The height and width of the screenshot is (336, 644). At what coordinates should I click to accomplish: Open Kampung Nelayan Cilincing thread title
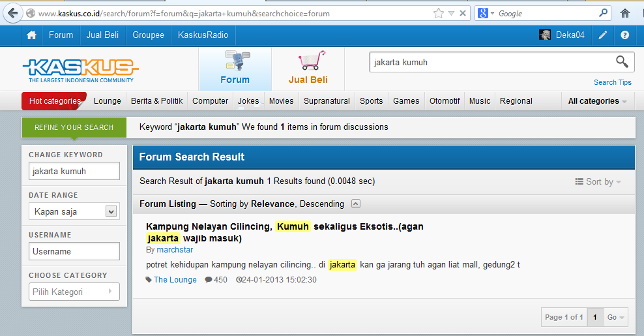pos(284,232)
